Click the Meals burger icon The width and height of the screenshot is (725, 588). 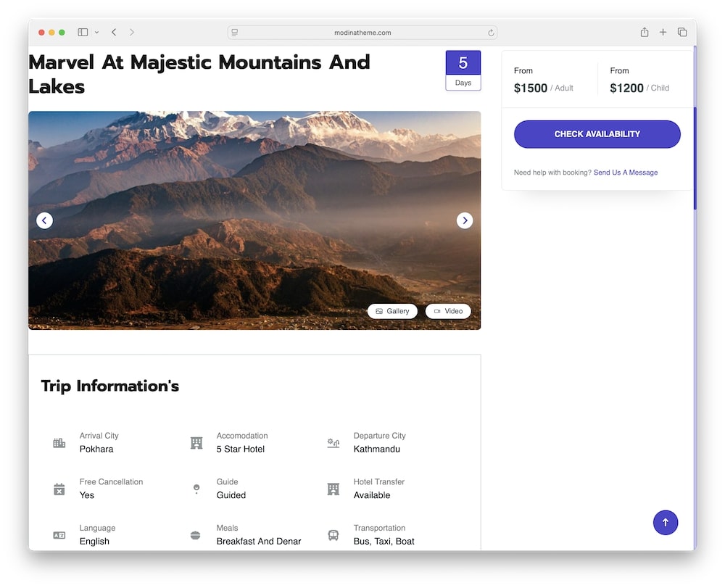[x=196, y=535]
